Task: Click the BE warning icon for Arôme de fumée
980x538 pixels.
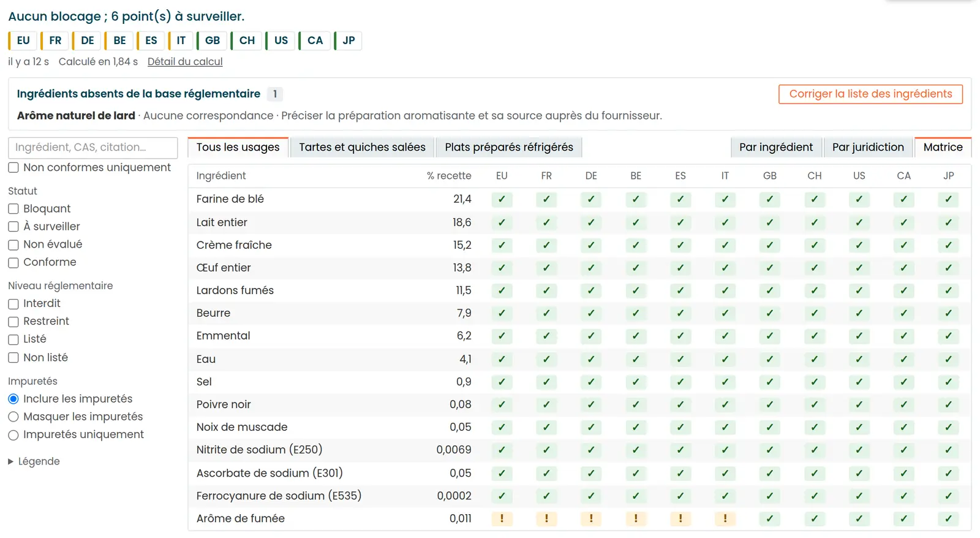Action: tap(636, 518)
